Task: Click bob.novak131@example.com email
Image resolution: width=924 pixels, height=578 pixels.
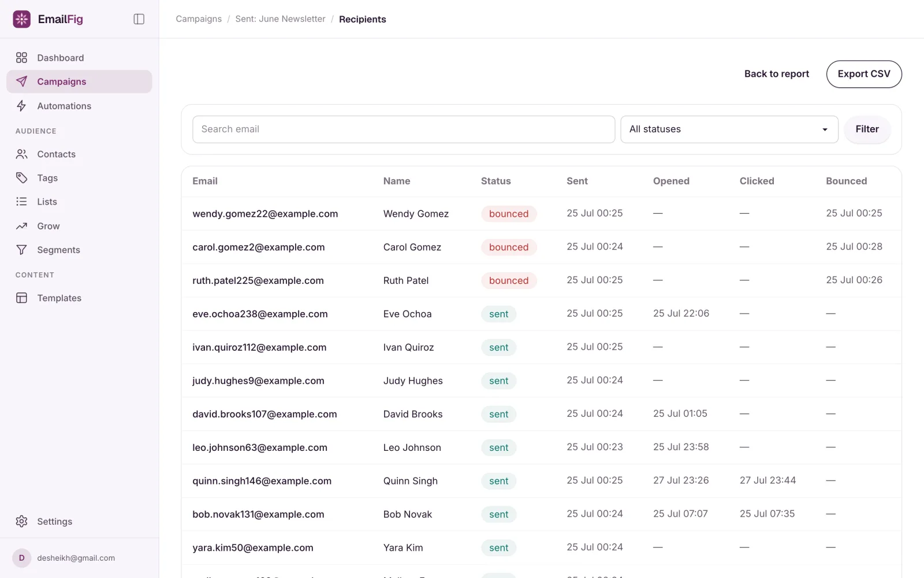Action: click(x=258, y=514)
